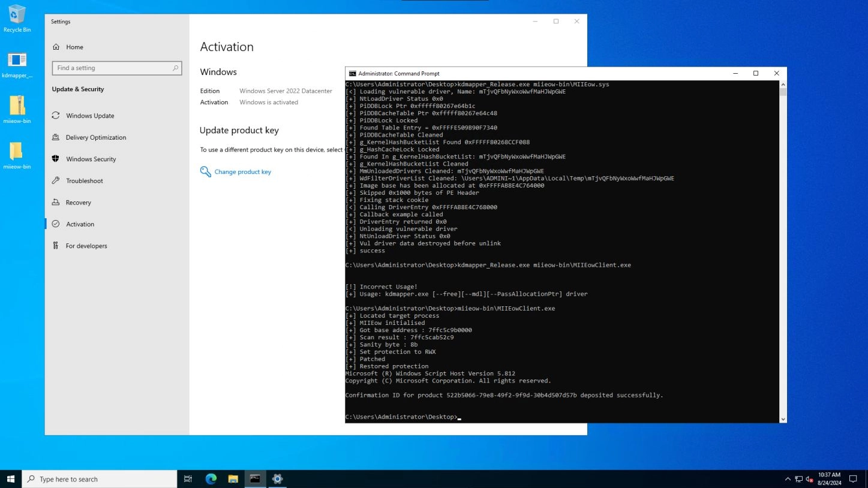868x488 pixels.
Task: Open the Recycle Bin desktop icon
Action: pos(17,17)
